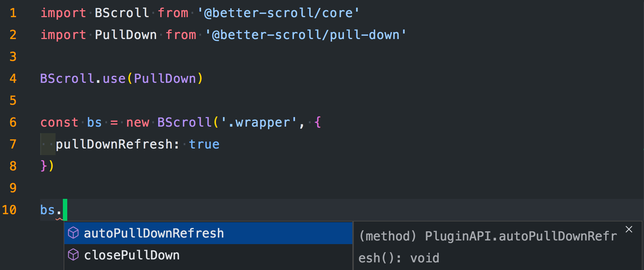Click the closePullDown method cube icon
644x270 pixels.
click(x=73, y=255)
